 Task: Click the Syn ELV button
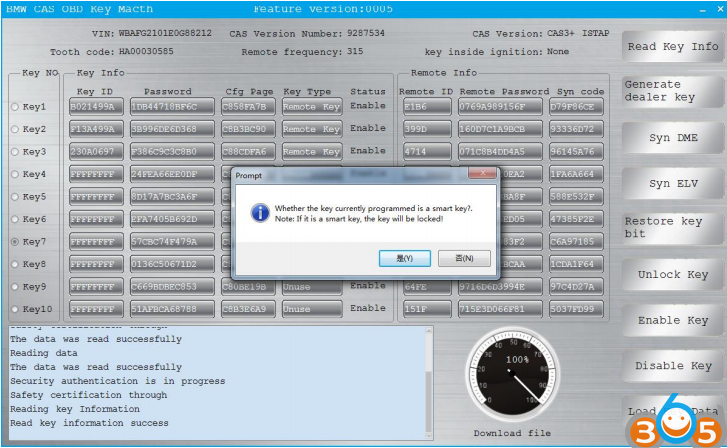pyautogui.click(x=672, y=184)
